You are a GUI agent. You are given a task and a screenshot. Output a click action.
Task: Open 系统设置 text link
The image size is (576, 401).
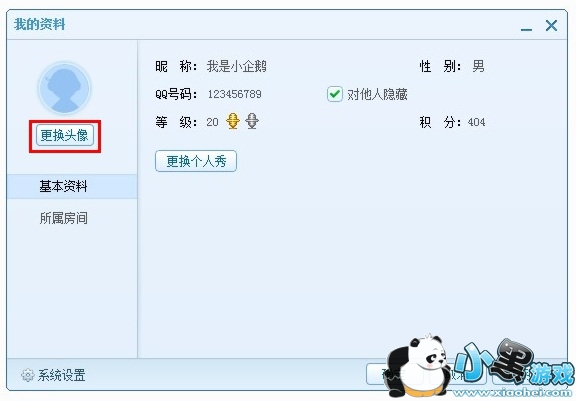pos(61,375)
